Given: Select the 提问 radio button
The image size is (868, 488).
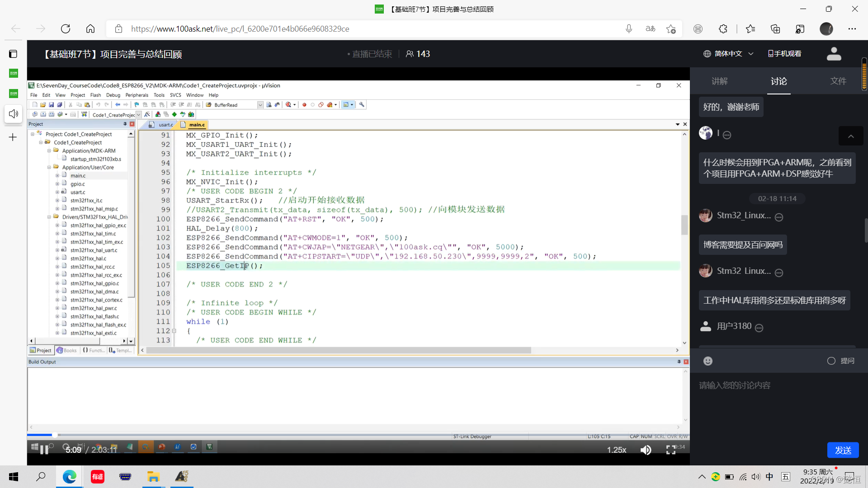Looking at the screenshot, I should [831, 361].
